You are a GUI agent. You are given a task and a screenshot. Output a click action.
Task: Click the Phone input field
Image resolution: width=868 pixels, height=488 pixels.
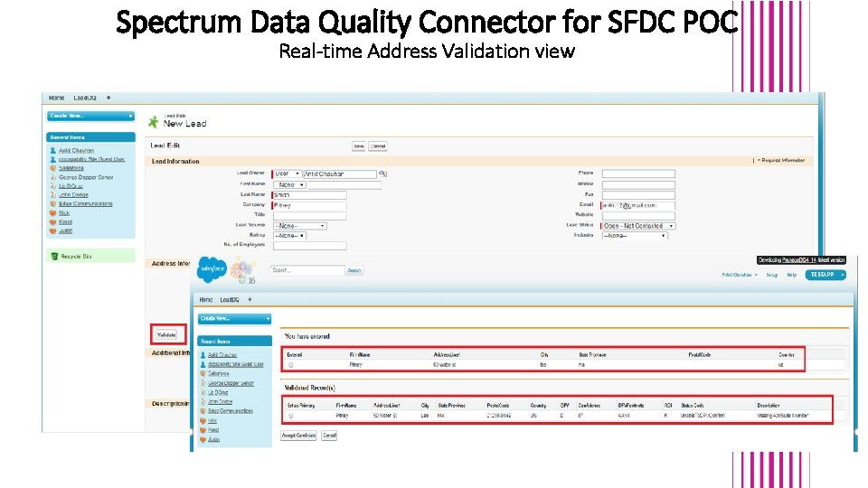639,174
